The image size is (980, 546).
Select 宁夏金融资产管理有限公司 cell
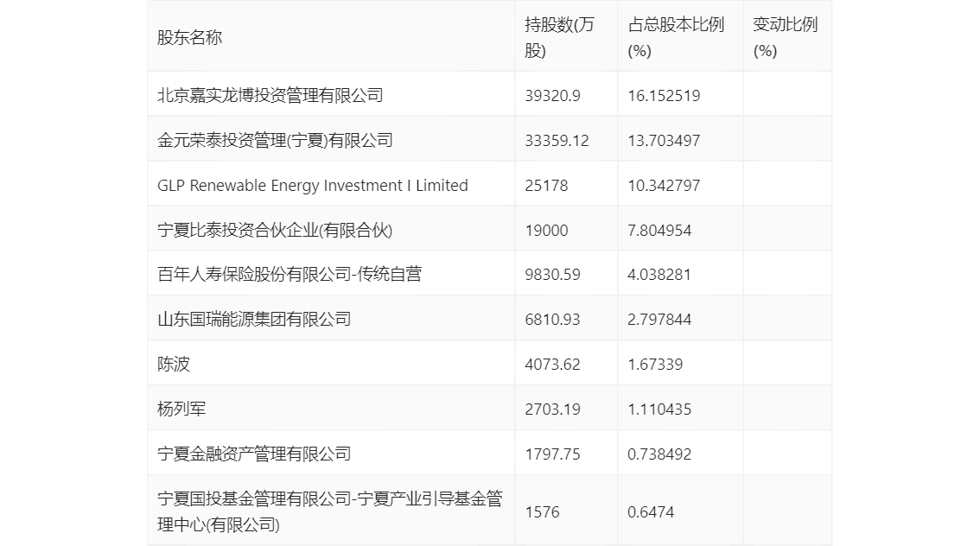pos(255,454)
